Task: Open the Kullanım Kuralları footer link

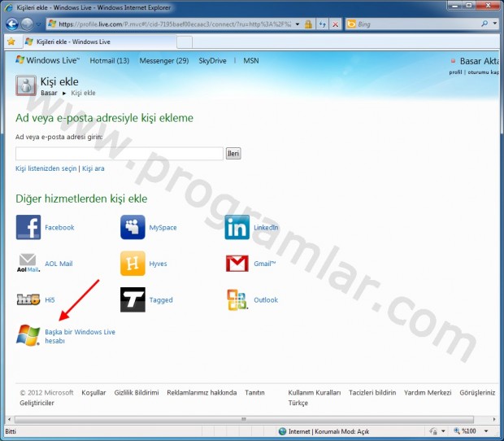Action: click(x=315, y=393)
